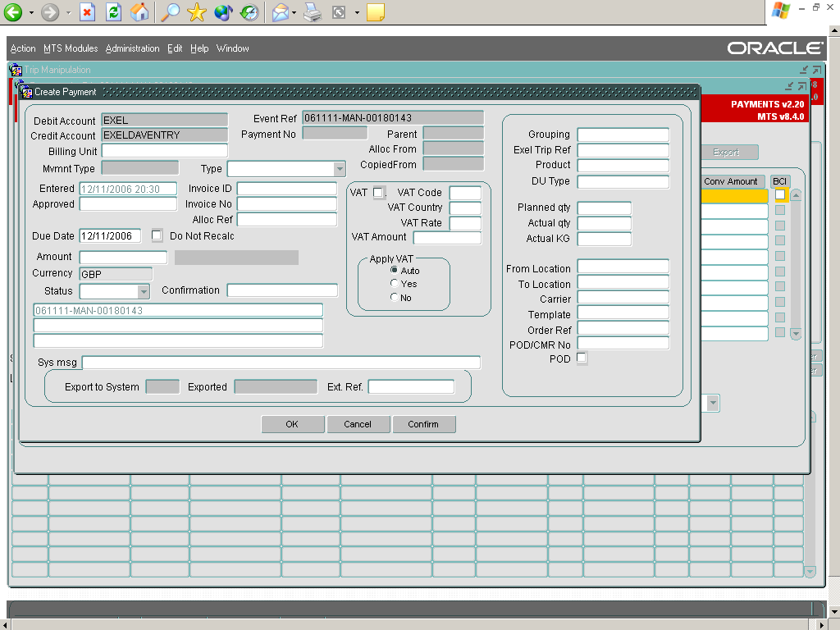Click into the Billing Unit field
840x630 pixels.
164,151
